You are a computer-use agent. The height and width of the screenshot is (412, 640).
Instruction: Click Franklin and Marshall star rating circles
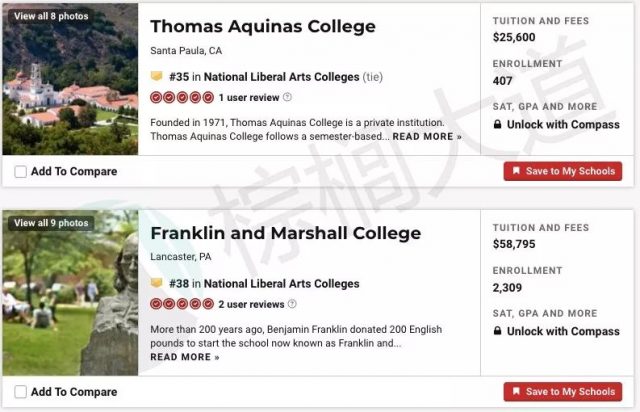click(x=182, y=304)
